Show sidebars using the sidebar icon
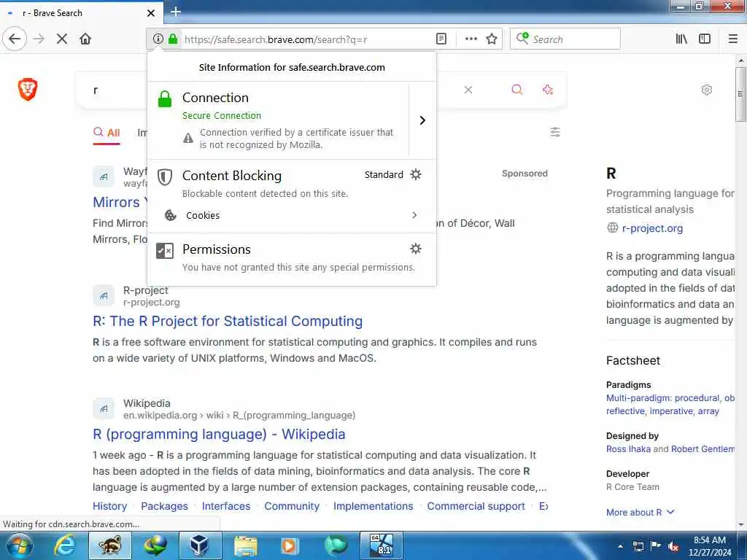This screenshot has width=747, height=560. [705, 39]
